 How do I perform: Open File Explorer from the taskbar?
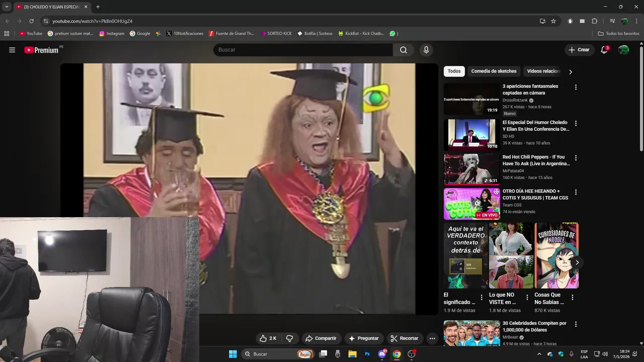pyautogui.click(x=352, y=354)
